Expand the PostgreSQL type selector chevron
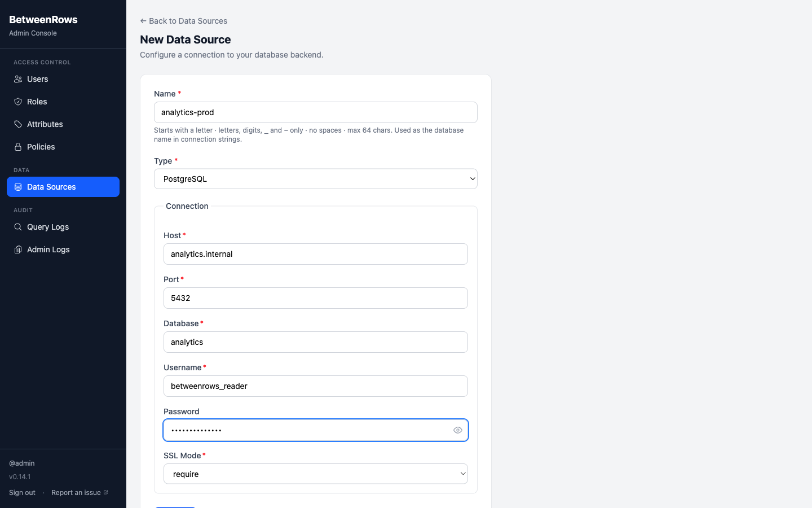Viewport: 812px width, 508px height. (x=473, y=178)
